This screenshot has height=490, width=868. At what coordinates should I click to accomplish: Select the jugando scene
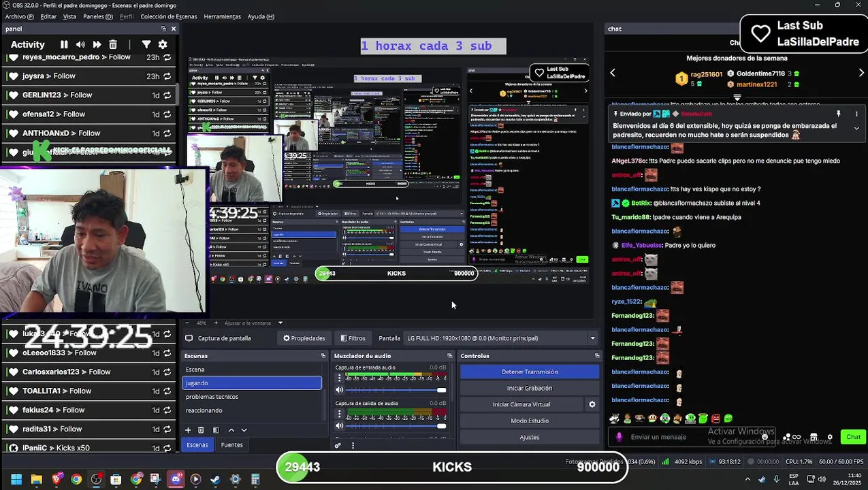pos(252,383)
